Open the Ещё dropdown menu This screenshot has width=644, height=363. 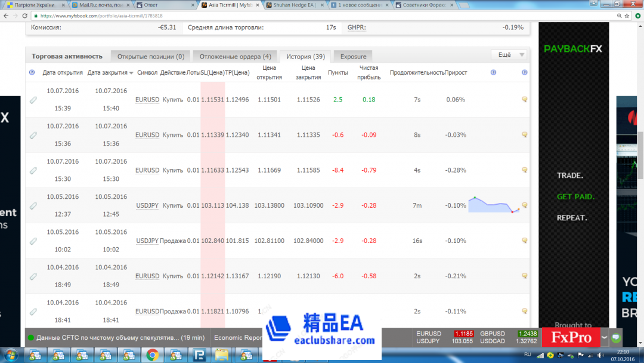pyautogui.click(x=508, y=55)
